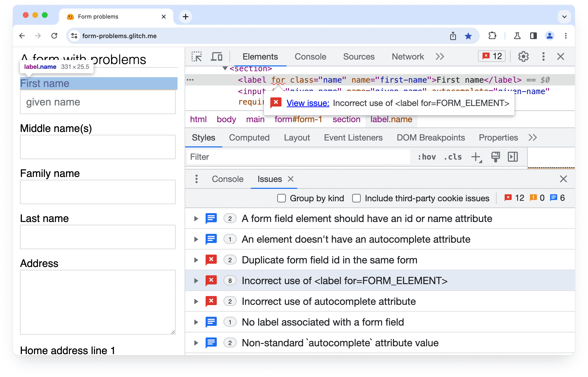Click the Sources panel tab
This screenshot has height=377, width=588.
pos(359,56)
